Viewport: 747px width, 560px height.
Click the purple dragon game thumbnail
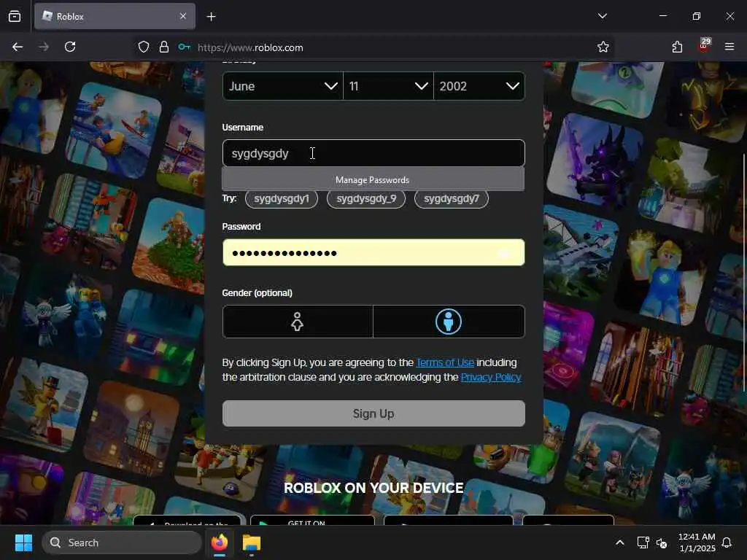click(x=595, y=161)
